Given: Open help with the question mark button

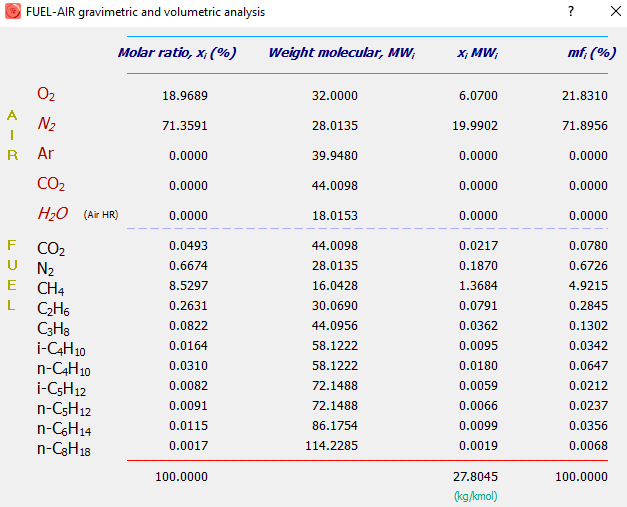Looking at the screenshot, I should point(571,11).
